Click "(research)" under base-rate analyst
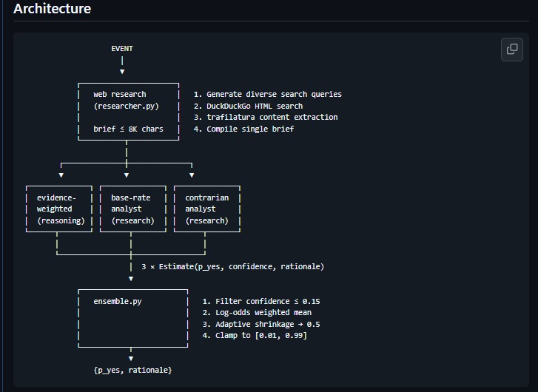The width and height of the screenshot is (538, 392). [x=132, y=220]
